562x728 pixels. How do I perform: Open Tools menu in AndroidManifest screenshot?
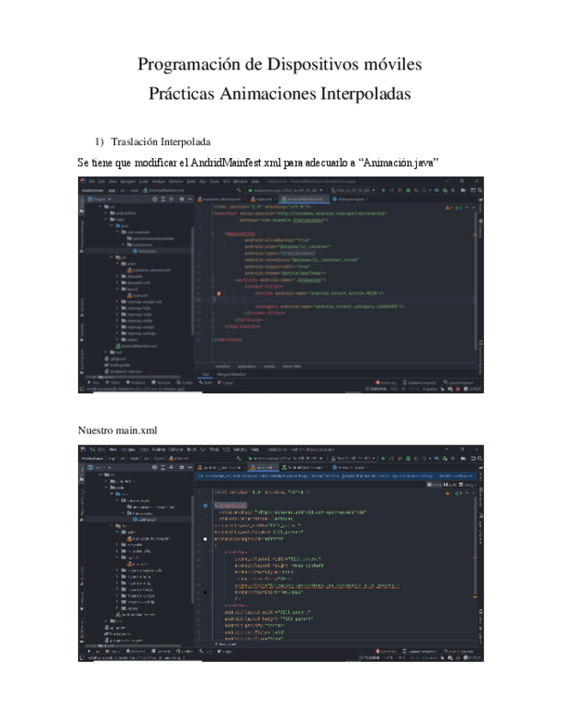215,181
